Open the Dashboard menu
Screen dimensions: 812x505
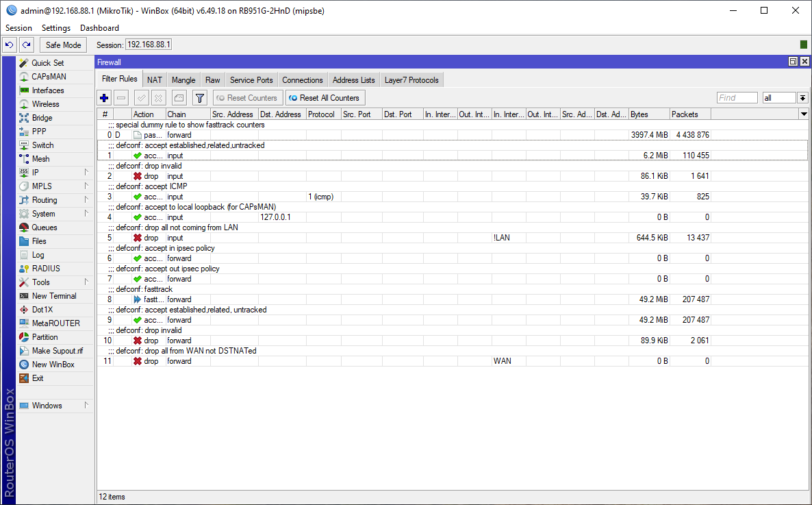pyautogui.click(x=99, y=28)
